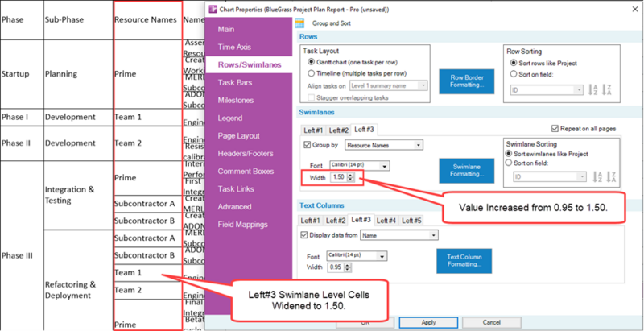Image resolution: width=644 pixels, height=331 pixels.
Task: Select Sort swimlanes like Project
Action: tap(510, 154)
